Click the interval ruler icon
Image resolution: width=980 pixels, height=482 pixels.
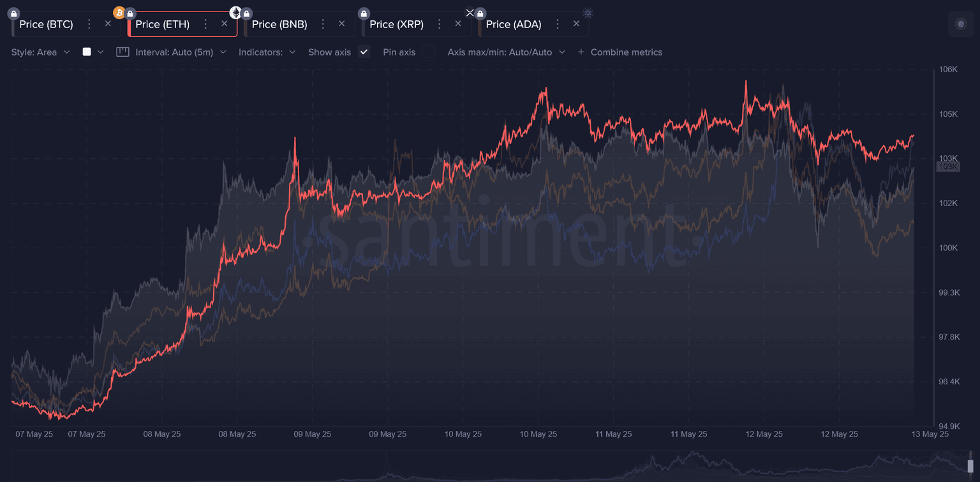point(122,52)
